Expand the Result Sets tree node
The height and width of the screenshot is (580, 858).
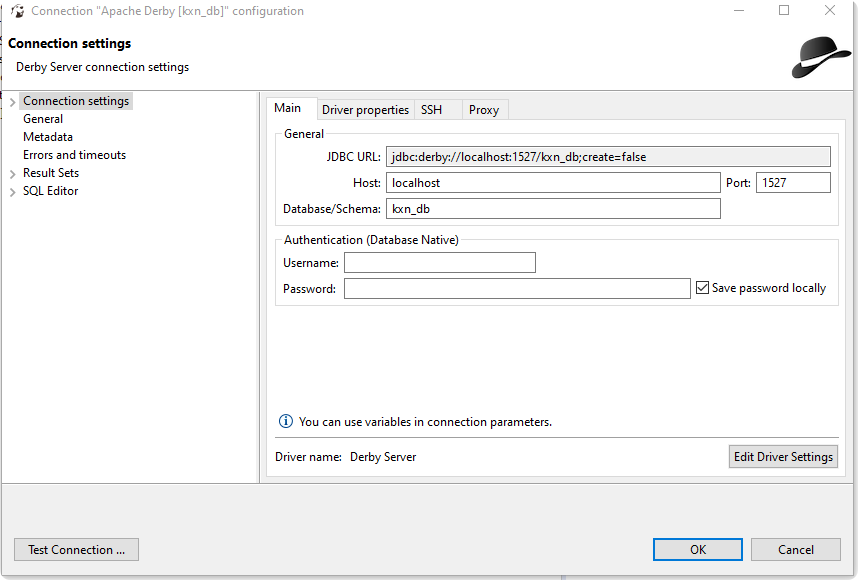13,174
